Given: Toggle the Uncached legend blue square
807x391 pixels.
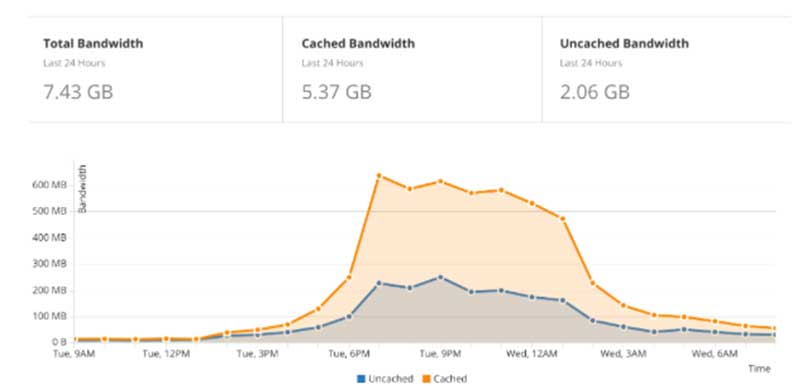Looking at the screenshot, I should (x=361, y=379).
